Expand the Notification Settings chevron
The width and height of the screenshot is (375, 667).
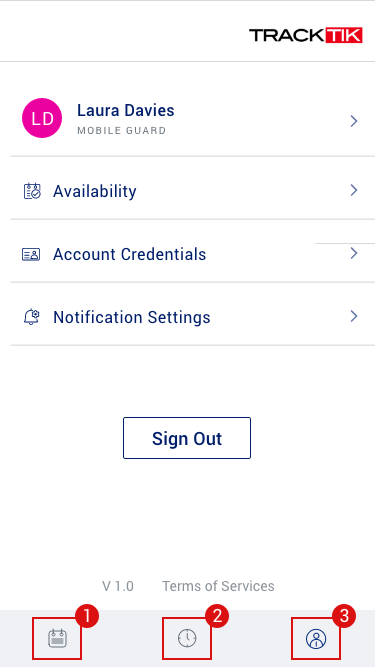354,316
